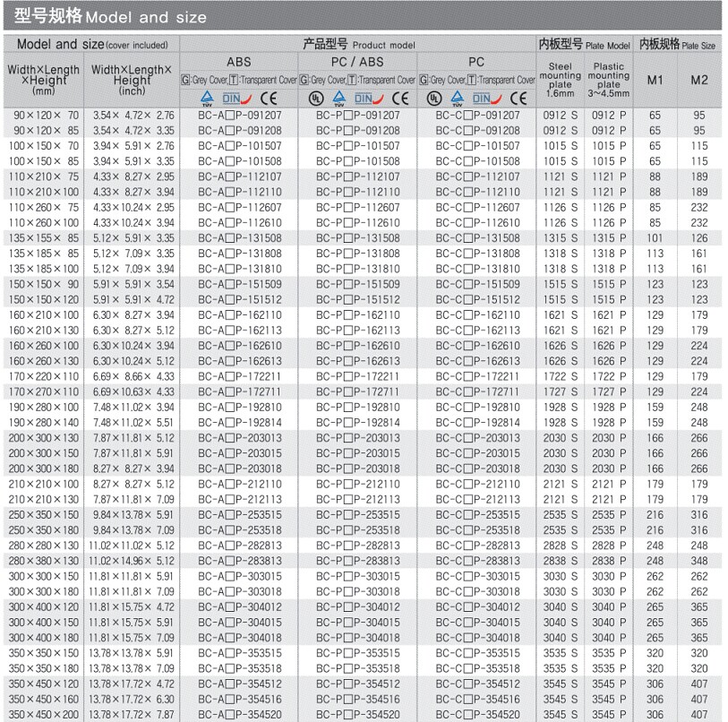
Task: Select PC/ABS model 'BC-P□P-253518'
Action: click(357, 530)
